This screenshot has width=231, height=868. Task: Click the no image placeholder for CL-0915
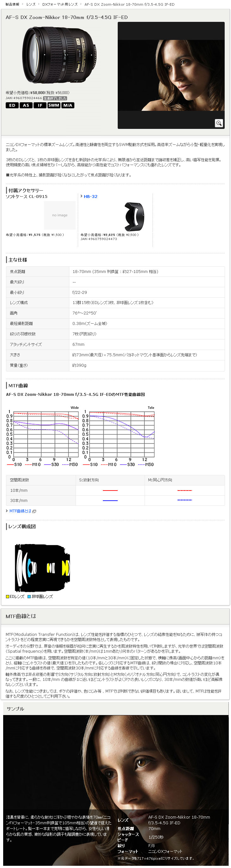click(x=59, y=215)
